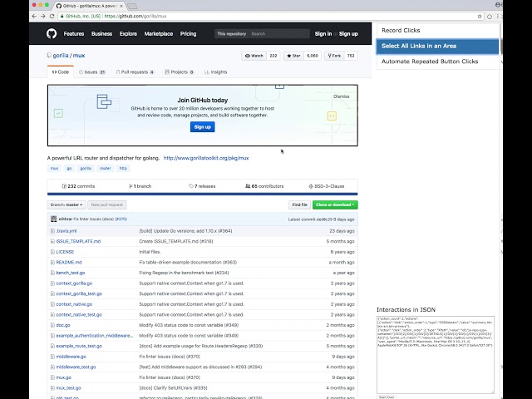The height and width of the screenshot is (399, 532).
Task: Open the gorilla owner link
Action: [61, 56]
